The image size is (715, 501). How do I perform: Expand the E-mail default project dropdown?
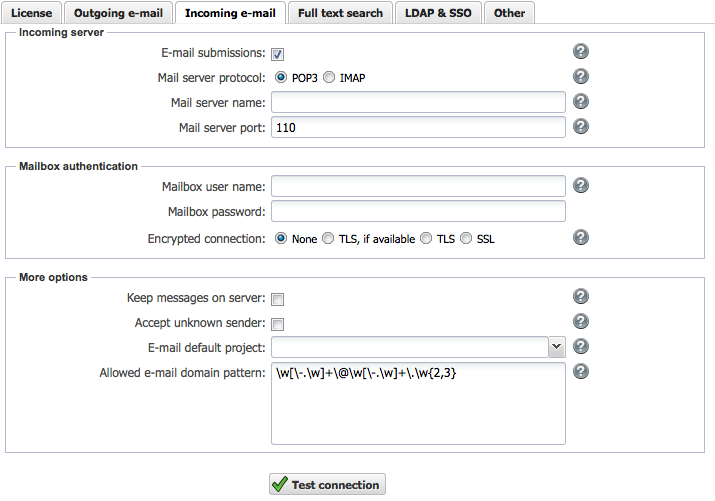point(557,346)
